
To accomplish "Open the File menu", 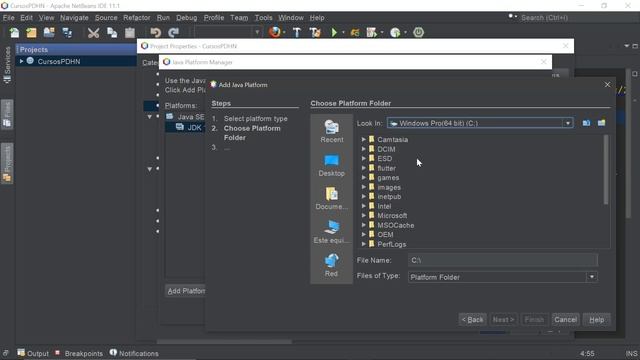I will pos(9,18).
